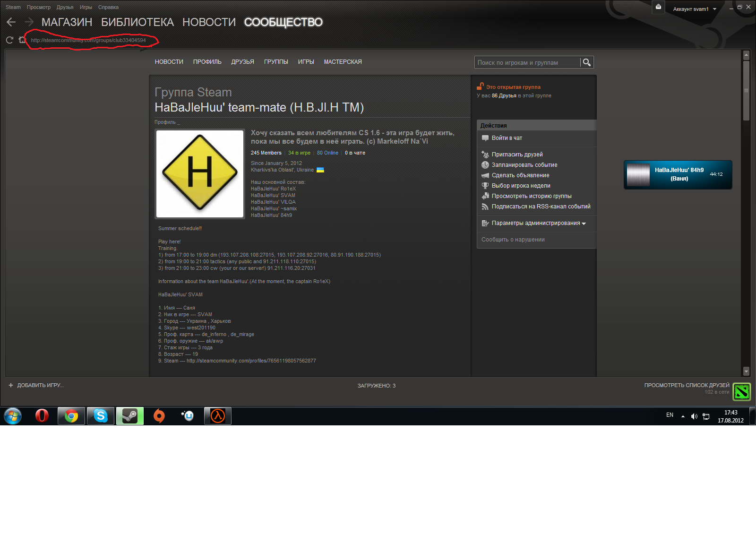
Task: Switch to БИБЛИОТЕКА tab
Action: (x=137, y=22)
